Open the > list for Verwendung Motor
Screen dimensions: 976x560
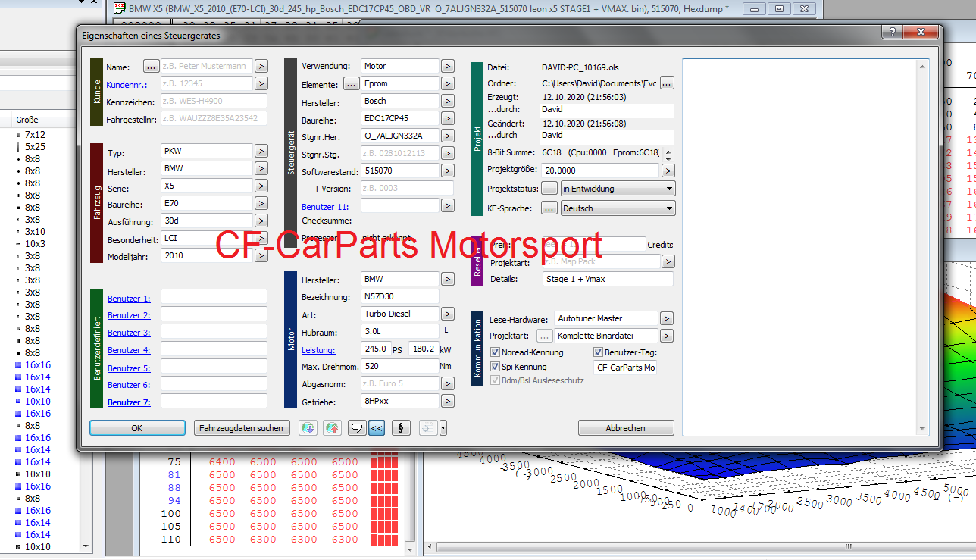click(448, 67)
